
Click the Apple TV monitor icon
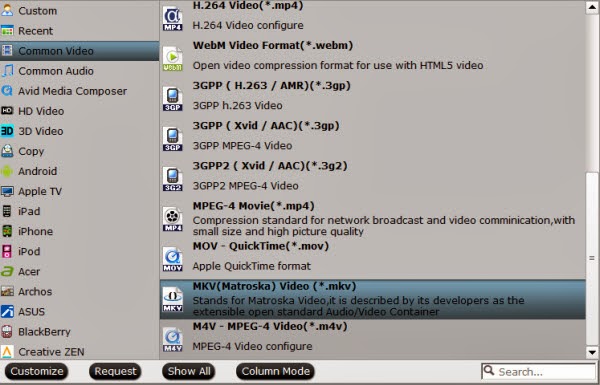pyautogui.click(x=7, y=191)
